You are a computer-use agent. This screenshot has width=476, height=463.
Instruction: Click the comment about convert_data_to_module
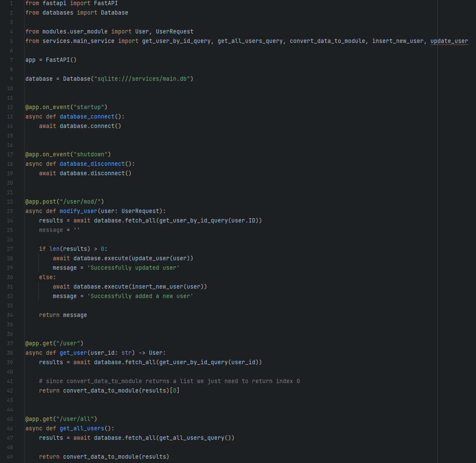(170, 381)
